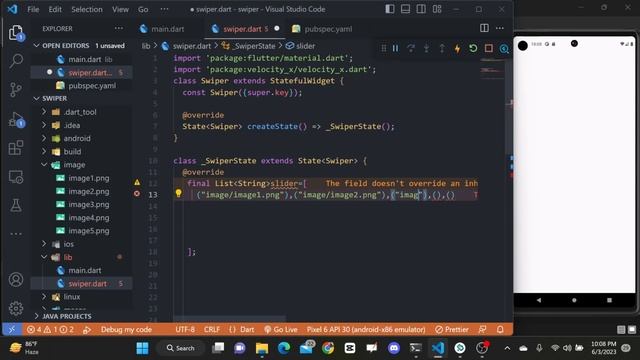Image resolution: width=640 pixels, height=360 pixels.
Task: Click the debug Step Over button
Action: point(411,49)
